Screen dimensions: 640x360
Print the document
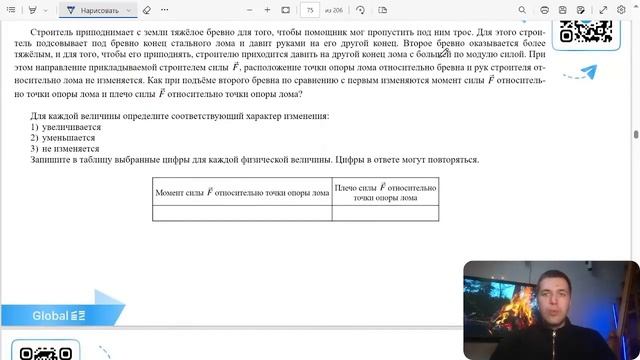click(544, 10)
